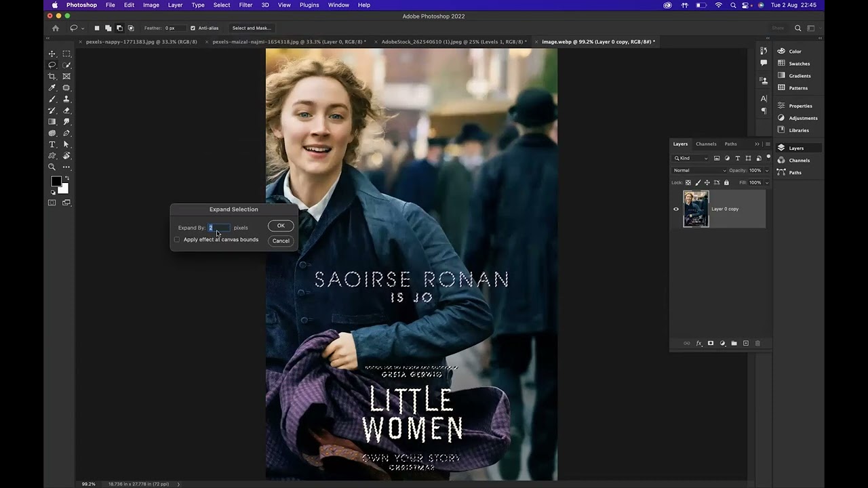Open the Layer menu
868x488 pixels.
tap(175, 5)
